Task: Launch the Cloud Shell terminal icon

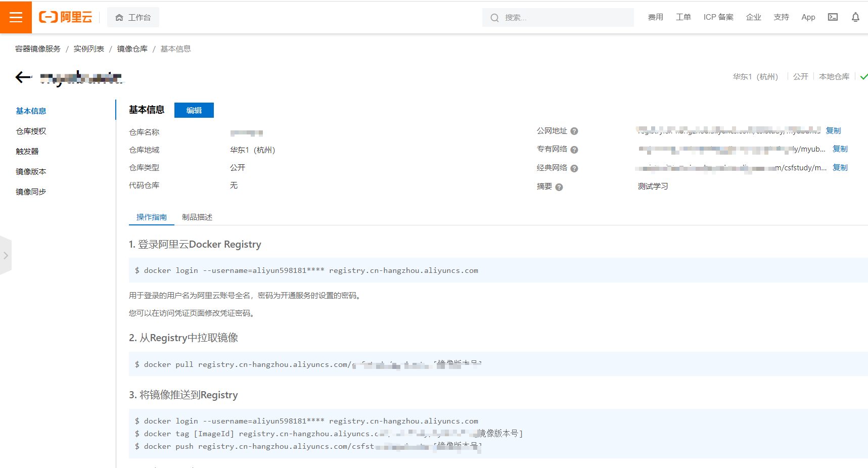Action: pyautogui.click(x=833, y=17)
